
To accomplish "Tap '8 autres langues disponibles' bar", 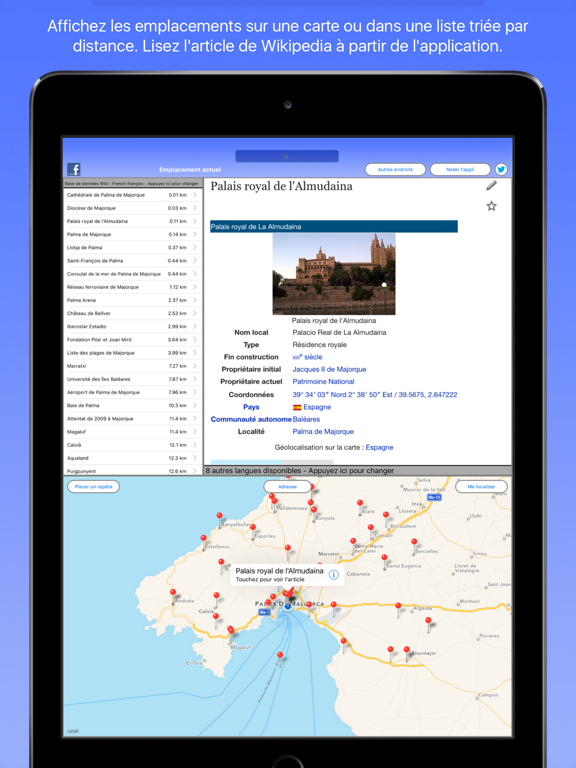I will click(357, 471).
